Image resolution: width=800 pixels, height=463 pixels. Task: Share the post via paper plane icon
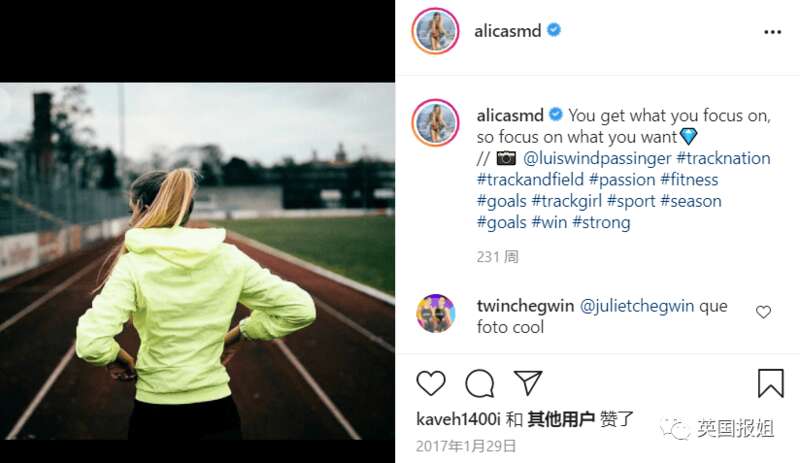point(528,382)
